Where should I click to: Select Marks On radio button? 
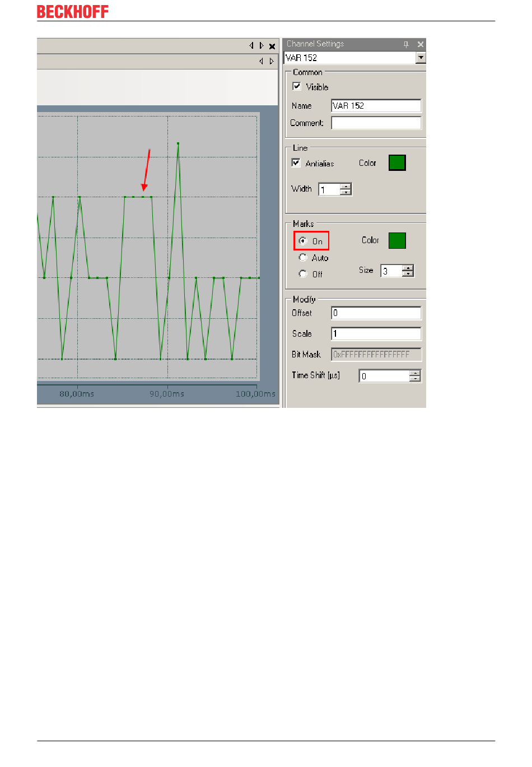303,241
